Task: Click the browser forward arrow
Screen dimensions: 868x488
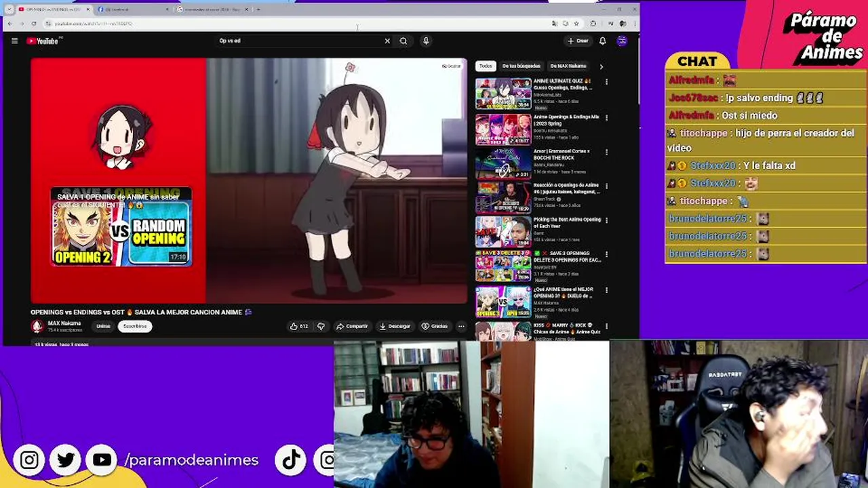Action: pyautogui.click(x=22, y=24)
